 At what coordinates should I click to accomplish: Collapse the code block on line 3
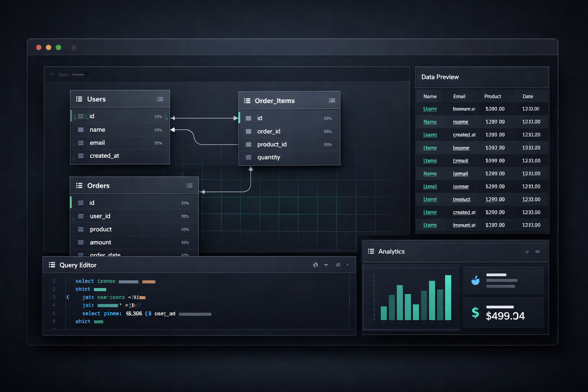click(68, 297)
